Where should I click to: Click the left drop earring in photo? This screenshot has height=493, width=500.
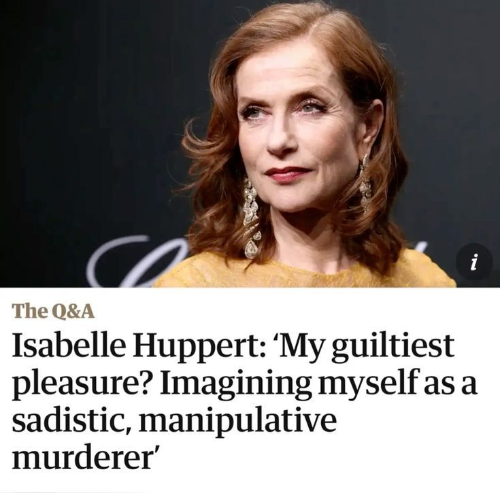pyautogui.click(x=250, y=218)
